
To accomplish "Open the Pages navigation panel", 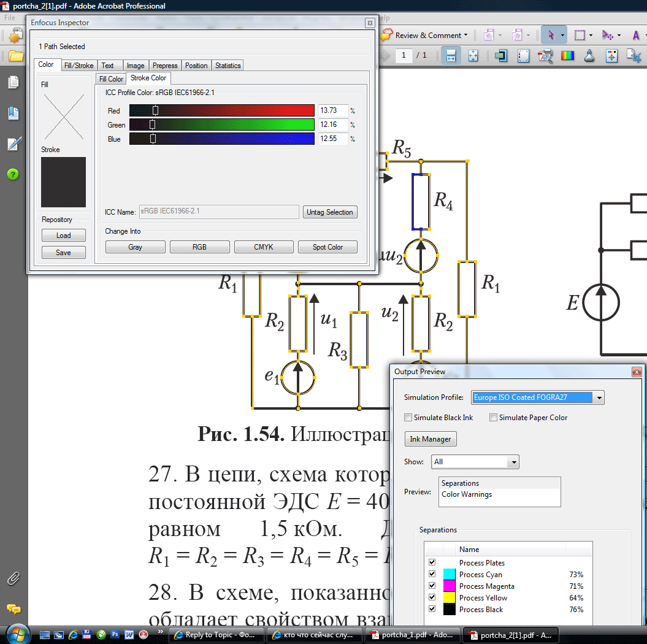I will pos(13,83).
